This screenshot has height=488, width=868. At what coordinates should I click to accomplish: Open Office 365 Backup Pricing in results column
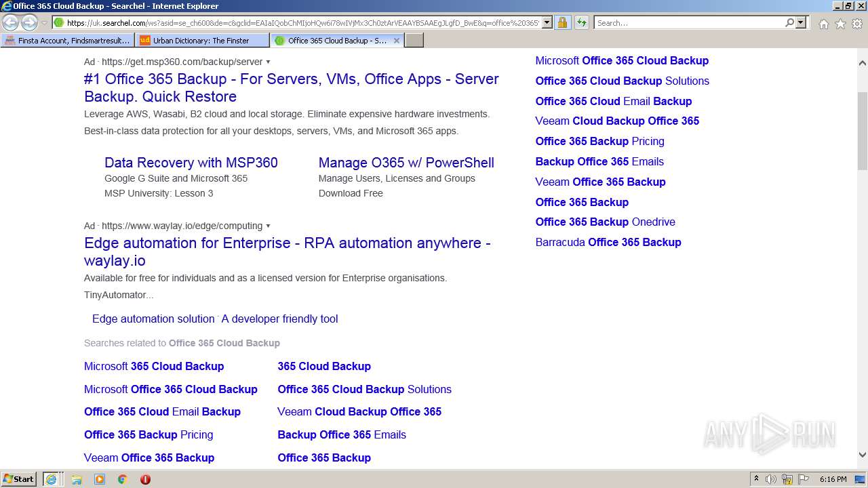149,434
